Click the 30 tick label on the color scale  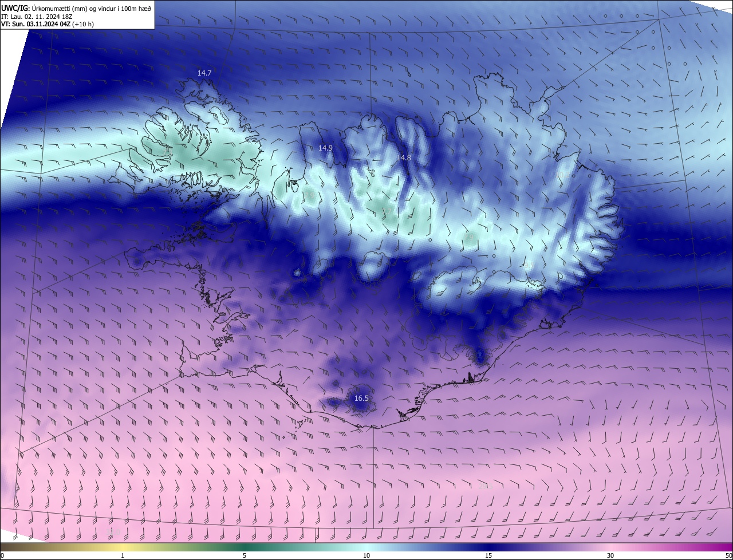tap(610, 555)
